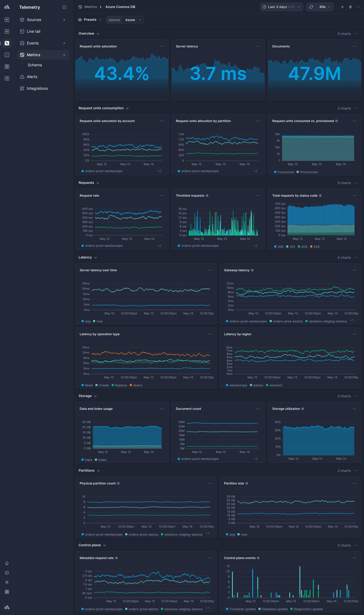364x615 pixels.
Task: Open Request units saturation card options menu
Action: click(162, 46)
